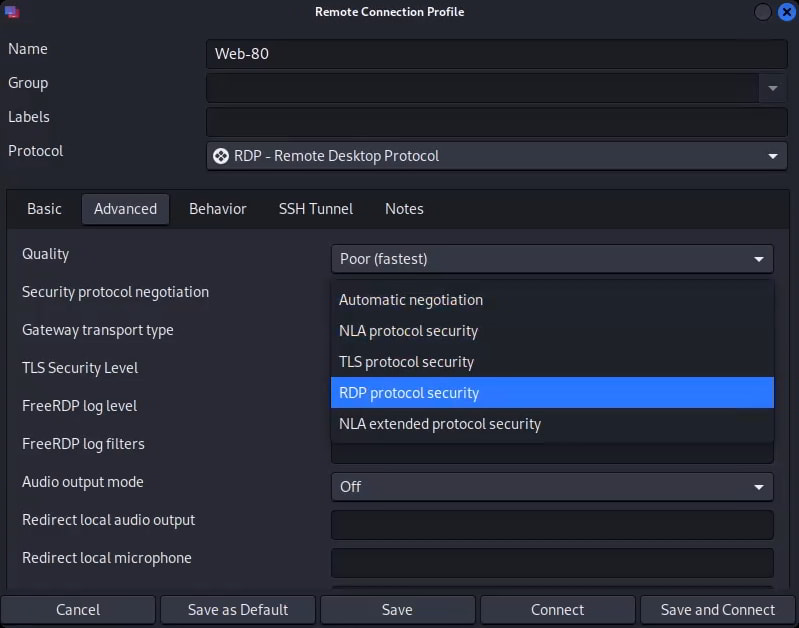The width and height of the screenshot is (799, 628).
Task: Select the Advanced tab
Action: [125, 209]
